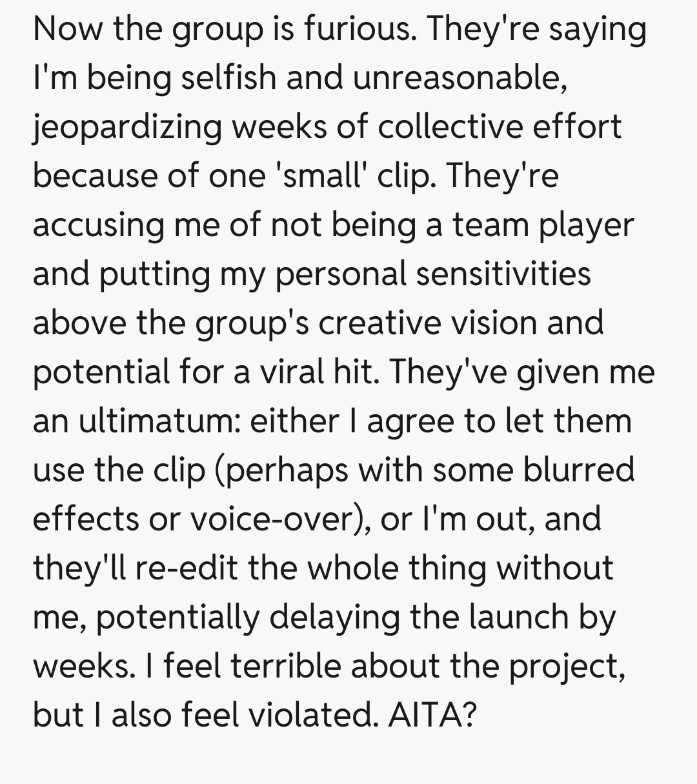Screen dimensions: 697x784
Task: Click the phrase 'collective effort'
Action: point(499,127)
